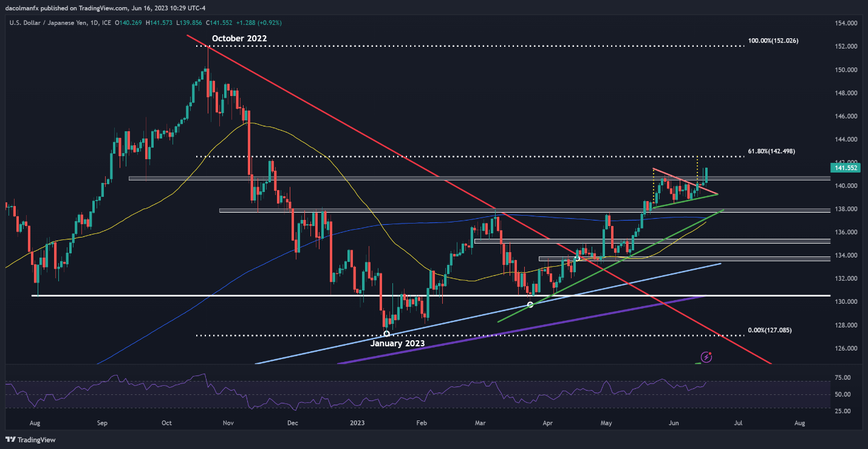Click the 134.000 price axis label
This screenshot has width=868, height=449.
845,255
